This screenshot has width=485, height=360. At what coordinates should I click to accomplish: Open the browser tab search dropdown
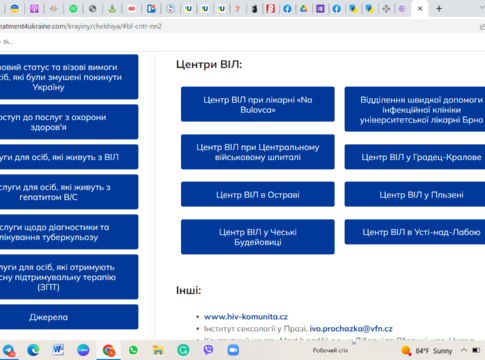(482, 8)
